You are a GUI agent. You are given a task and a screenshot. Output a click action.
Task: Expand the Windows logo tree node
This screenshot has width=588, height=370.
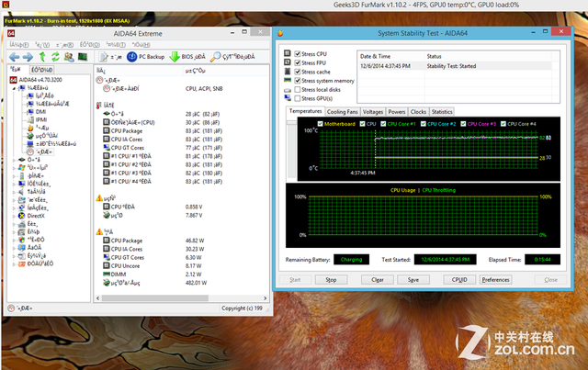[15, 168]
